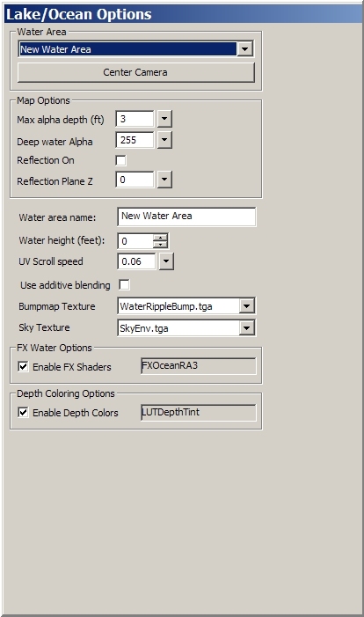
Task: Decrease Water height with the down arrow
Action: (x=160, y=245)
